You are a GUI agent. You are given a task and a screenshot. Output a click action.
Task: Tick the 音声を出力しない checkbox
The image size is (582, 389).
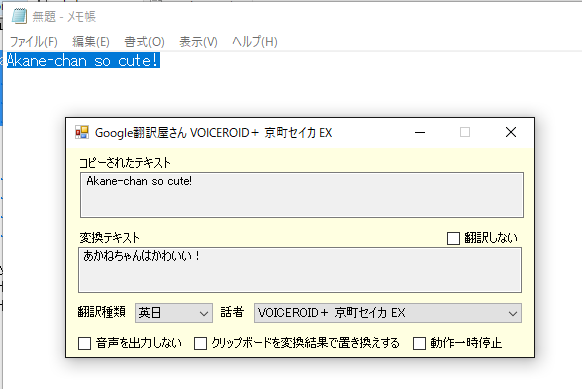point(84,343)
